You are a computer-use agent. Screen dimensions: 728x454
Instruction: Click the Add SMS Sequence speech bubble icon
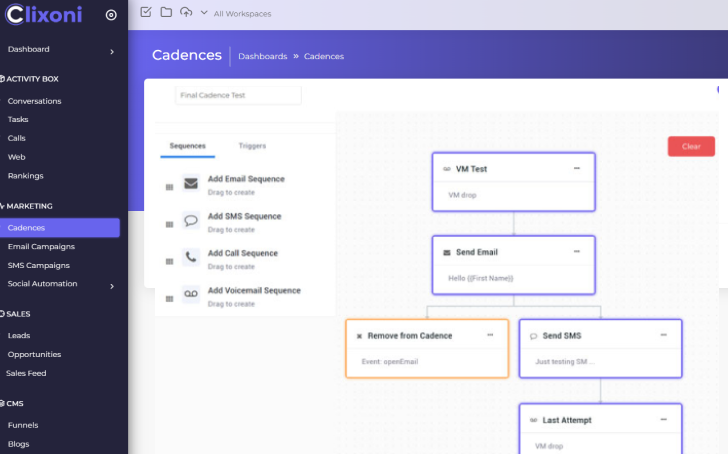(191, 221)
